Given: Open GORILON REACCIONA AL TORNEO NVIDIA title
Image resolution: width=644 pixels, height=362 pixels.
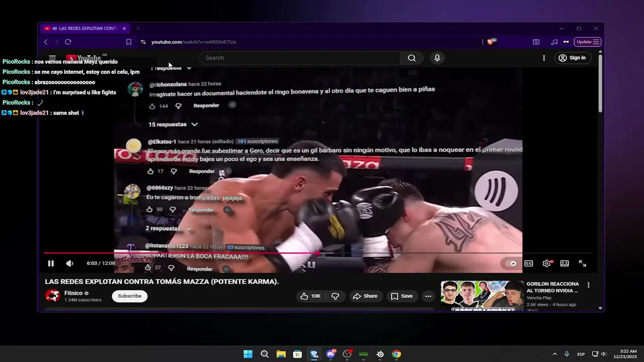Looking at the screenshot, I should (x=553, y=287).
